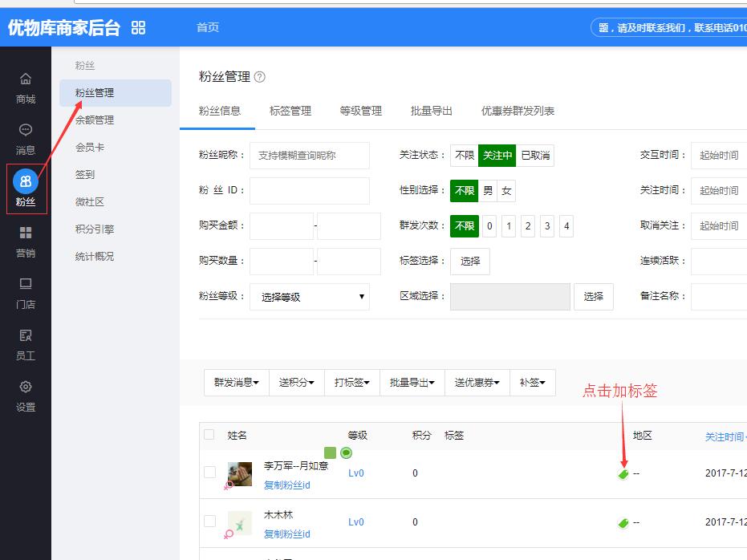Click the help question mark beside 粉丝管理

(x=259, y=77)
